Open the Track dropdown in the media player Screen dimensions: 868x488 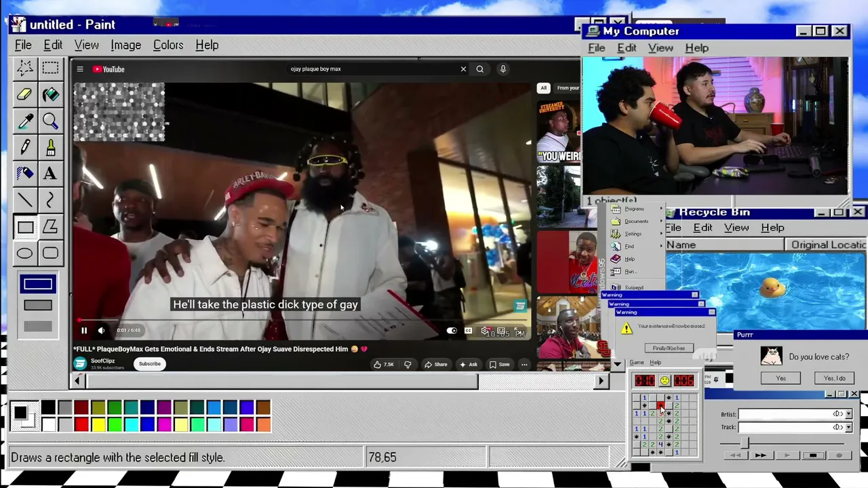point(848,427)
